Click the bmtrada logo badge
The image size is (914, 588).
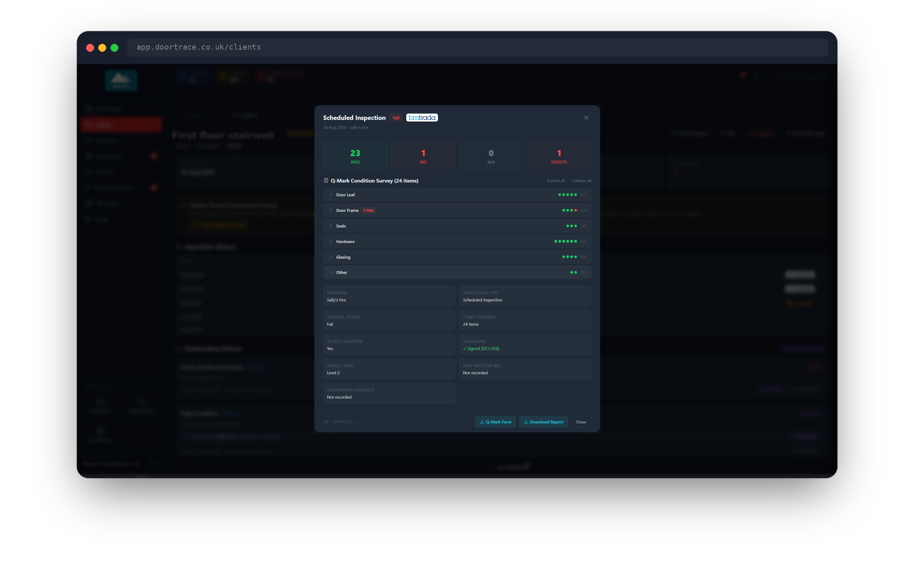tap(422, 118)
